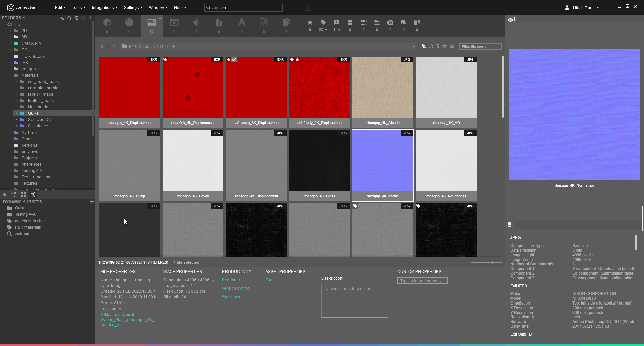Toggle the metadata document panel icon
Image resolution: width=644 pixels, height=346 pixels.
point(510,225)
